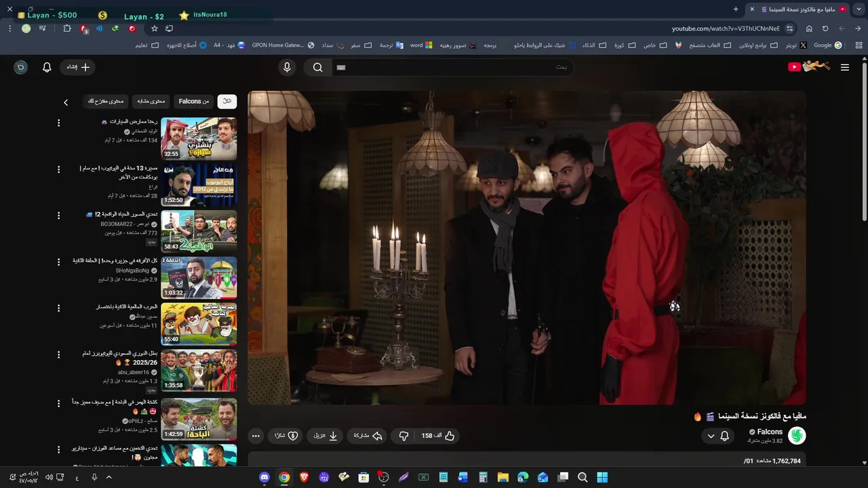868x488 pixels.
Task: Open site information icon in address bar
Action: 789,28
